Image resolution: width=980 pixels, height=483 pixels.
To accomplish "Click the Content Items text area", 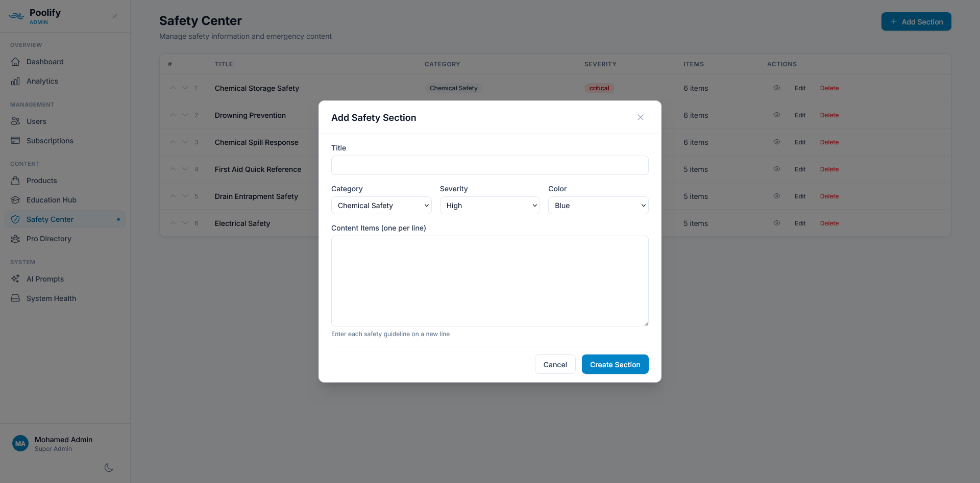I will (x=490, y=281).
